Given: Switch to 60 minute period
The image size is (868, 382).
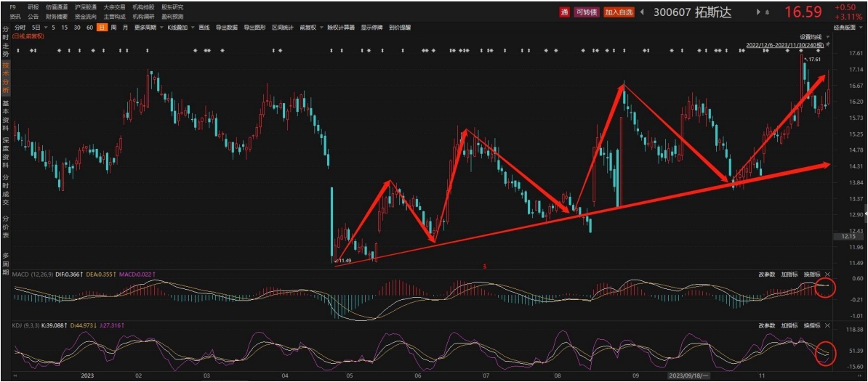Looking at the screenshot, I should point(89,28).
